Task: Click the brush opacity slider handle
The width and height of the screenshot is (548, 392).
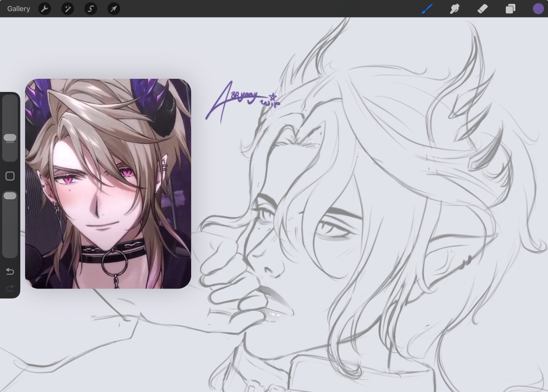Action: tap(10, 195)
